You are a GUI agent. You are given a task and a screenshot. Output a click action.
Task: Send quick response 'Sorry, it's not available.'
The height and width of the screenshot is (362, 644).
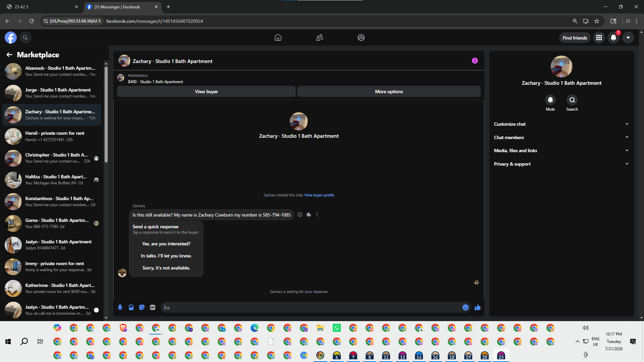pos(166,268)
